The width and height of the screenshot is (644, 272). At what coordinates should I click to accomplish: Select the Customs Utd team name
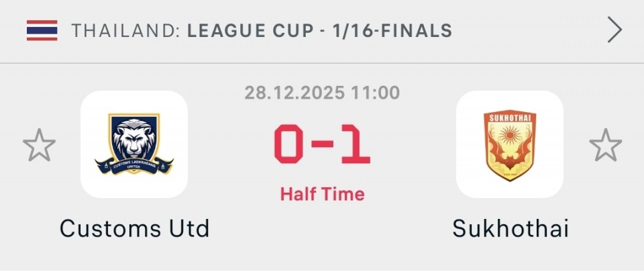click(134, 229)
